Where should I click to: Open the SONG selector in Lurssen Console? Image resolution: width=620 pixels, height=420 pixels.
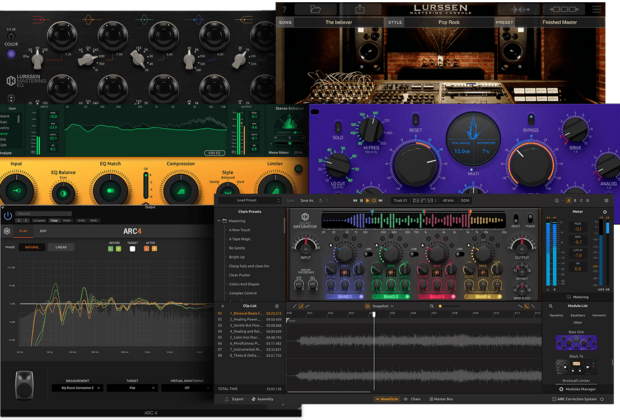pyautogui.click(x=338, y=22)
